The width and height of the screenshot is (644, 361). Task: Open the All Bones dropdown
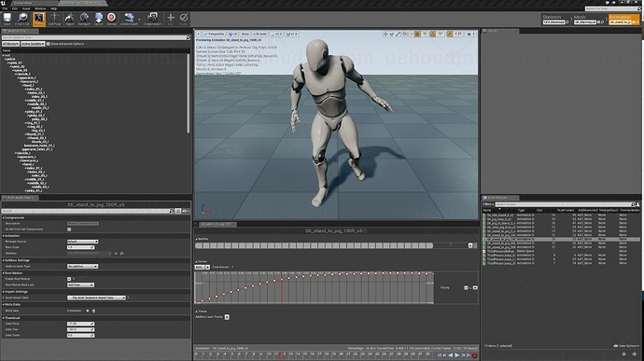click(x=10, y=44)
